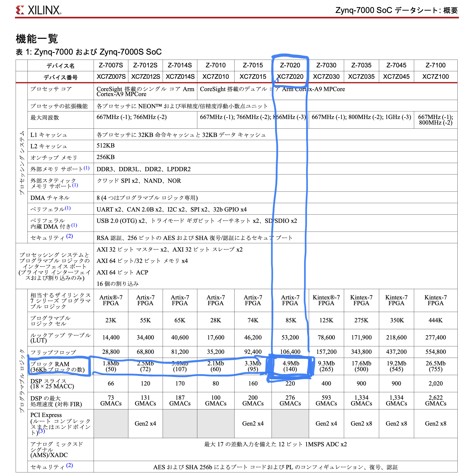Image resolution: width=469 pixels, height=476 pixels.
Task: Click the クワッド SPI x2、NAND、NOR text
Action: (139, 181)
